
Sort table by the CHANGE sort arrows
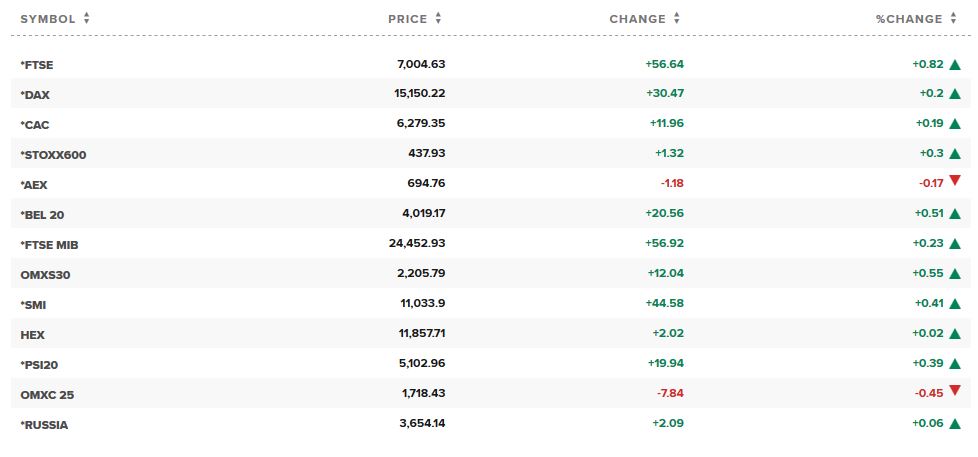pos(677,19)
